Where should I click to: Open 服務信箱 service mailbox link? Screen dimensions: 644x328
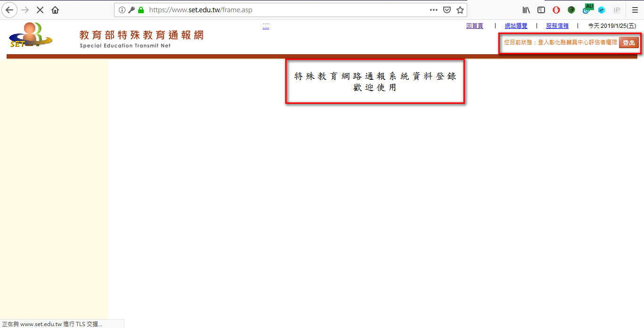point(557,26)
